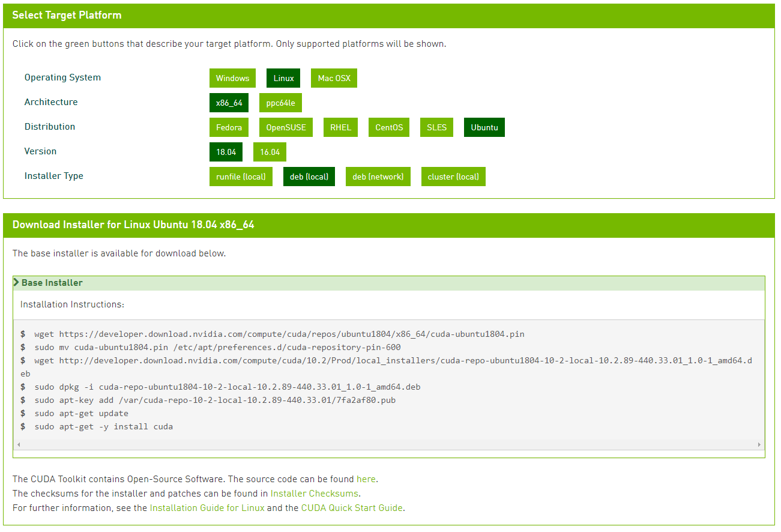Select the x86_64 architecture button
This screenshot has width=781, height=532.
tap(229, 103)
